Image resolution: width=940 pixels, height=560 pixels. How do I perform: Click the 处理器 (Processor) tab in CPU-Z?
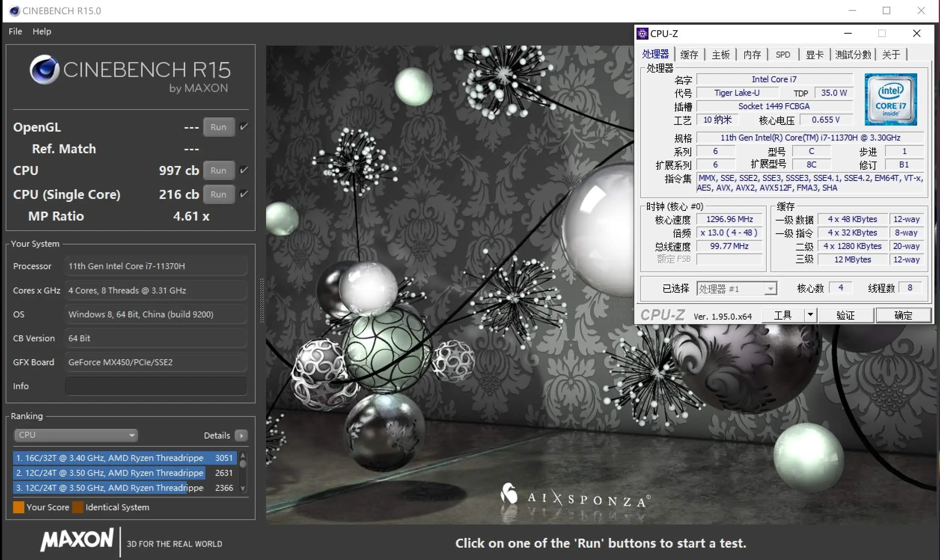(659, 53)
